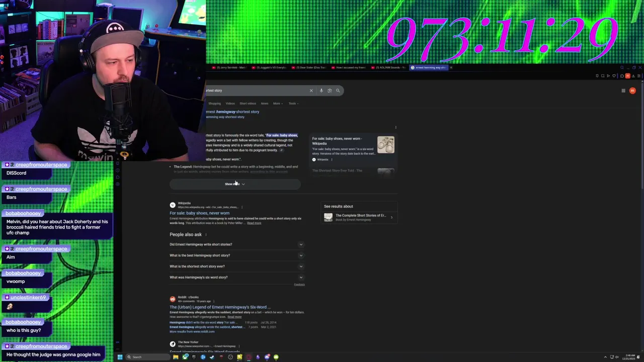The image size is (644, 362).
Task: Click the Steam icon in the taskbar
Action: pyautogui.click(x=212, y=357)
